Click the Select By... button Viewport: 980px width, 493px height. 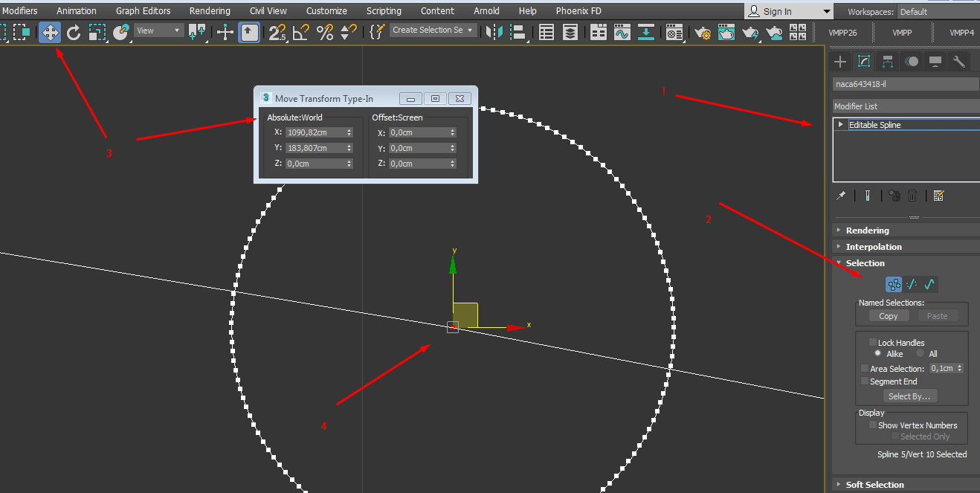coord(909,396)
